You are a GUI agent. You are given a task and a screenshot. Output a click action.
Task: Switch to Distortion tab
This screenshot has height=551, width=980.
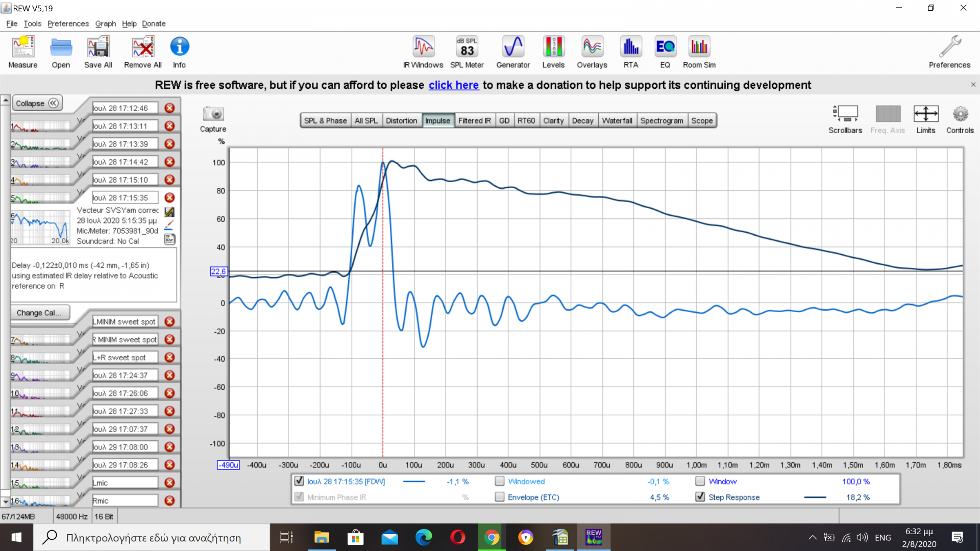click(x=401, y=120)
